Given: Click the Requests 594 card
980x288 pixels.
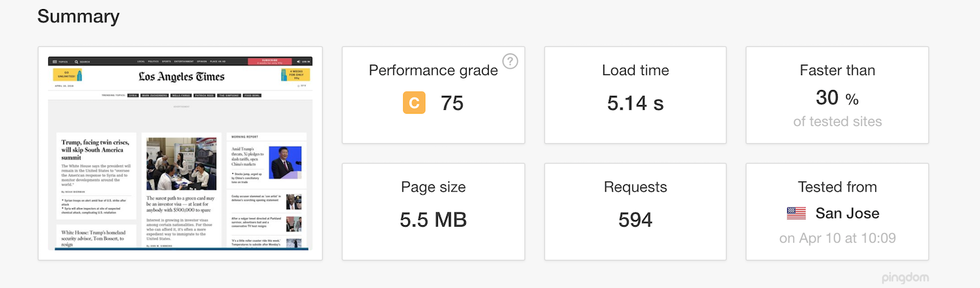Looking at the screenshot, I should pyautogui.click(x=635, y=212).
